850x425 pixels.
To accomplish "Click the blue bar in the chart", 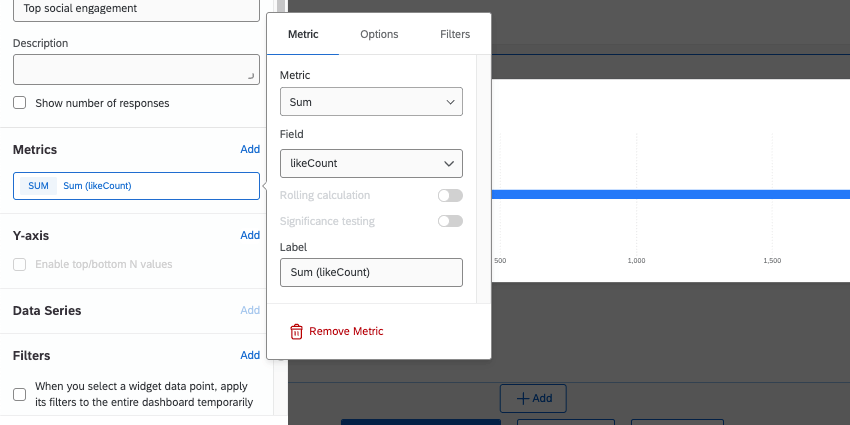I will point(670,194).
